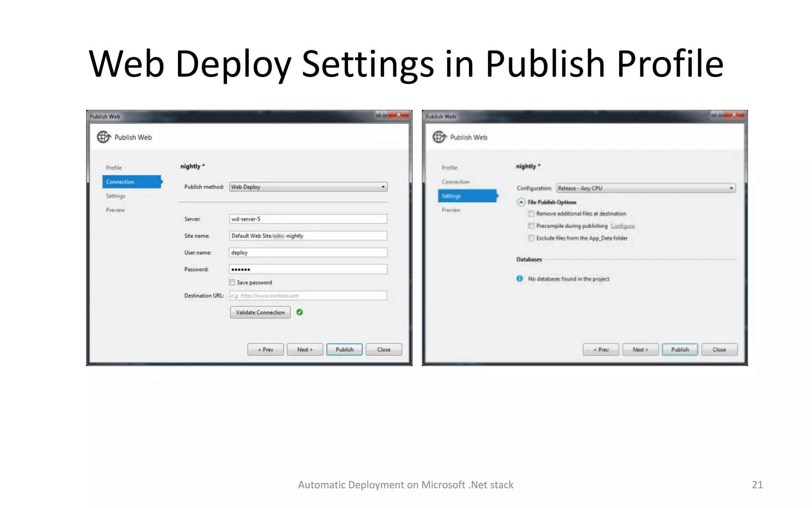
Task: Click the blue info icon beside No databases found
Action: click(520, 279)
